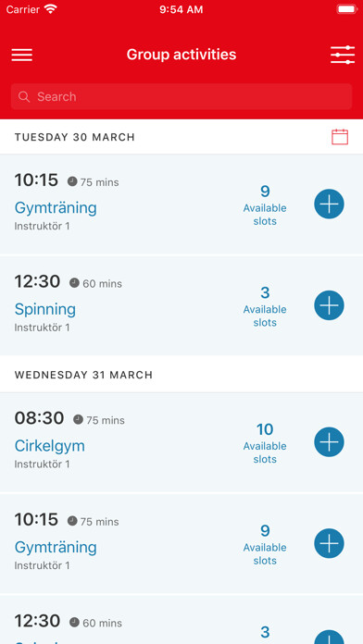363x644 pixels.
Task: Open the filter settings sliders icon
Action: tap(342, 55)
